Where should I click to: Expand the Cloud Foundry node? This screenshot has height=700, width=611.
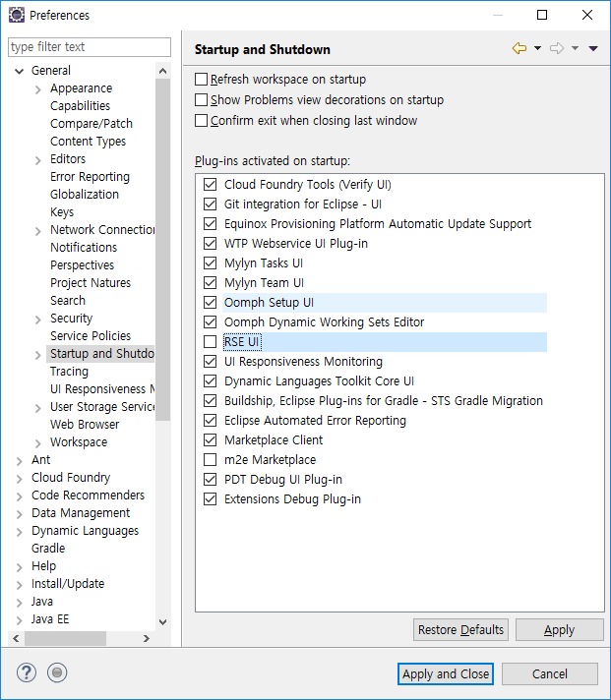[20, 479]
